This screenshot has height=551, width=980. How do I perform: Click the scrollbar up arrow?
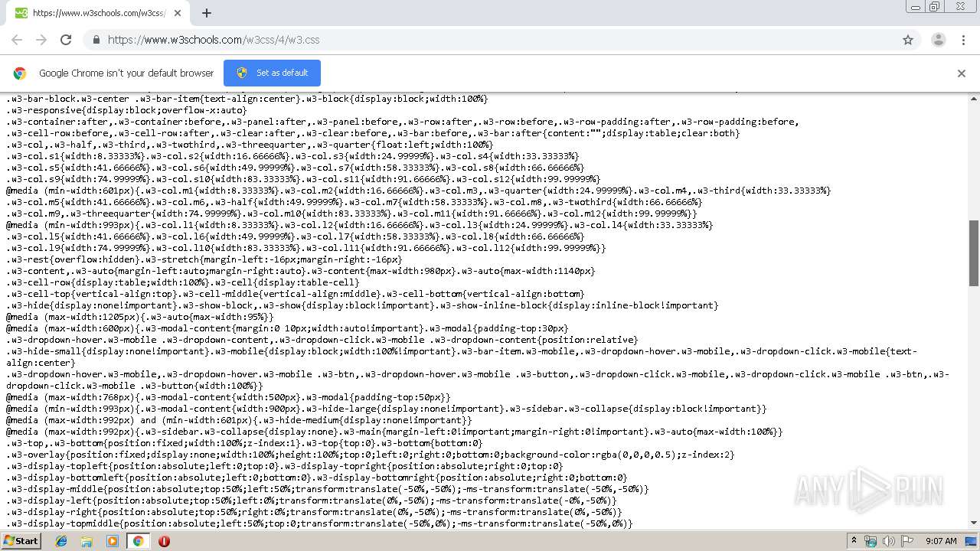click(x=974, y=98)
